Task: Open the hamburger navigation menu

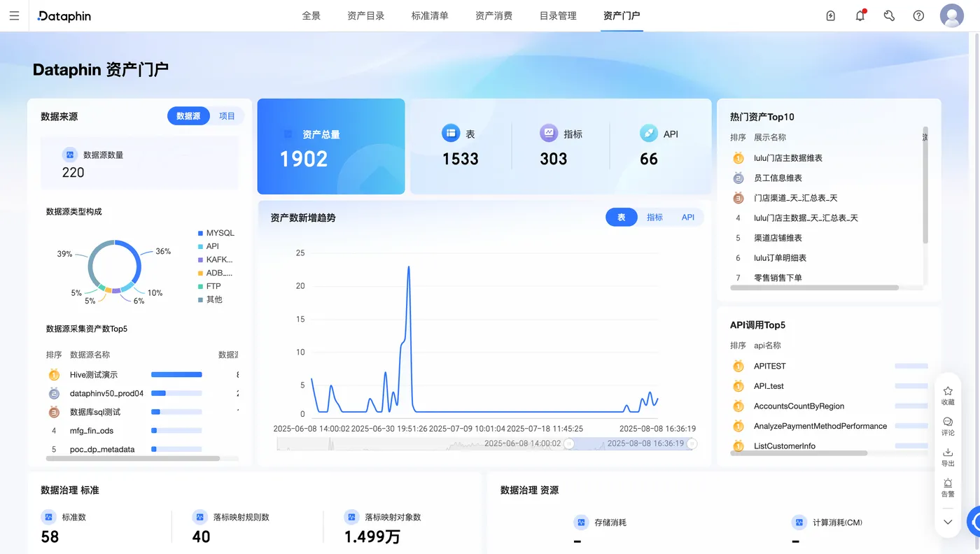Action: 14,15
